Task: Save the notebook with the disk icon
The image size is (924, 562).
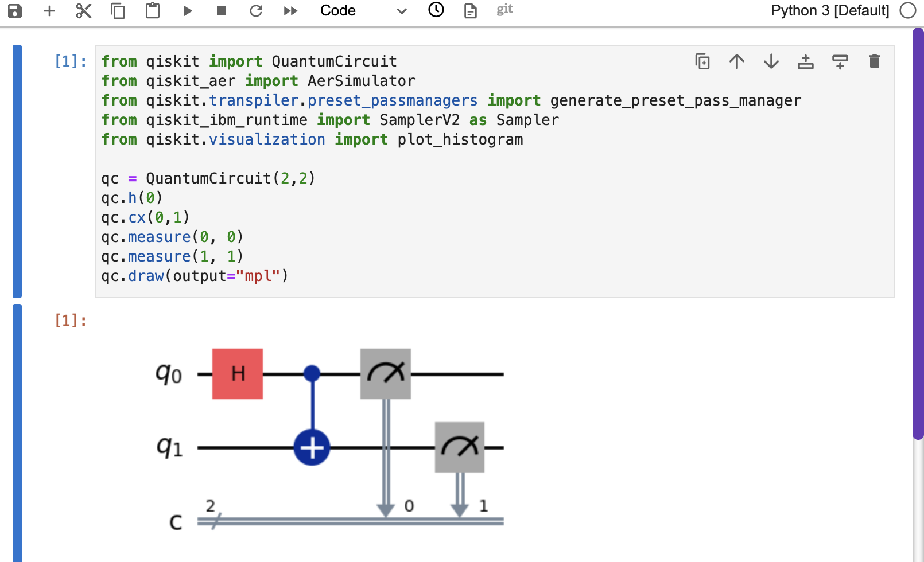Action: tap(15, 11)
